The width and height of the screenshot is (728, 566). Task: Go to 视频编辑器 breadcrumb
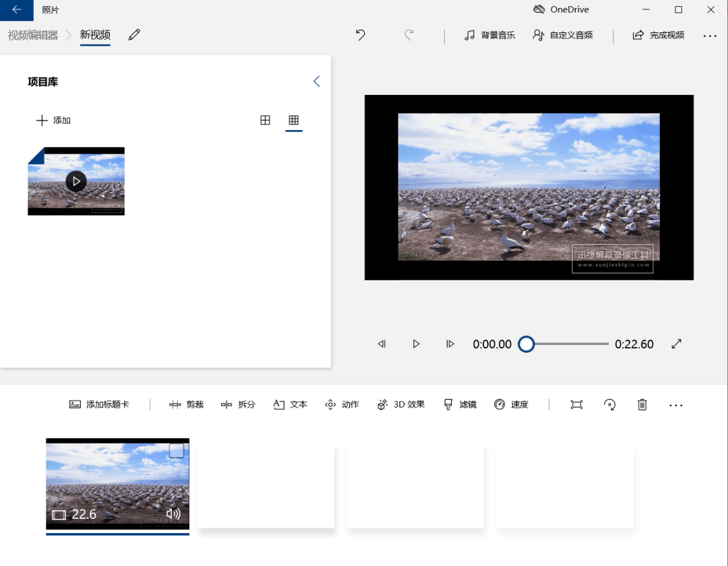click(32, 35)
